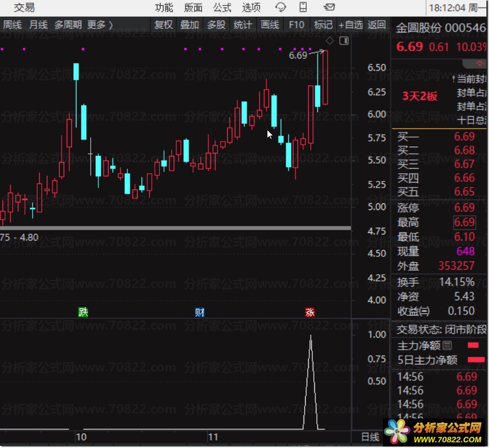Click the 现量 value 648

[x=466, y=251]
